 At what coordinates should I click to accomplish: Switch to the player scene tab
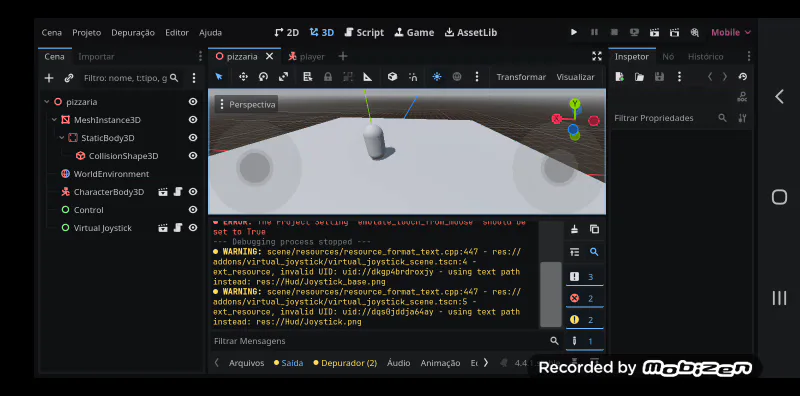(307, 57)
